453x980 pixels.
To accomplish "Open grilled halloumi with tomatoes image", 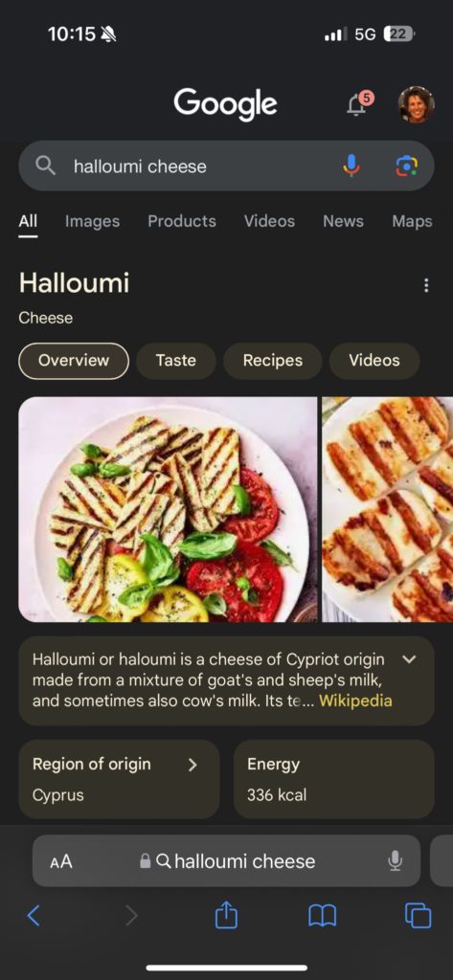I will click(x=168, y=509).
